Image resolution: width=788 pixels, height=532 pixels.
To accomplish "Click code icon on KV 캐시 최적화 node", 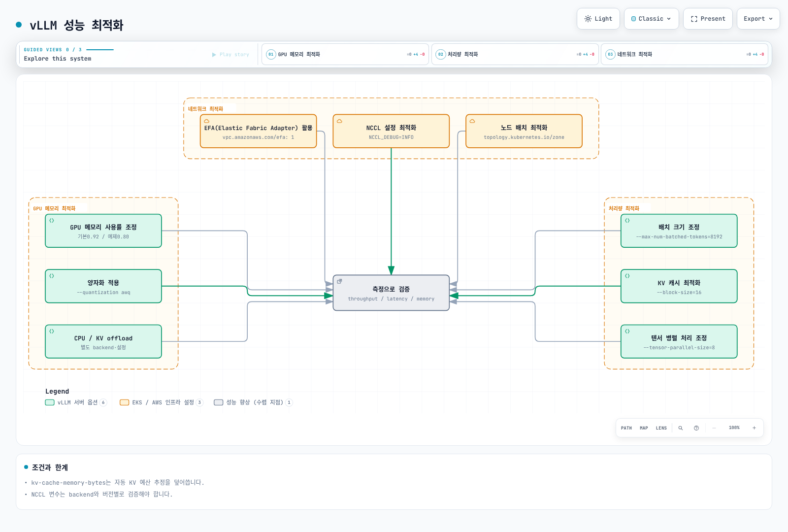I will pos(627,276).
